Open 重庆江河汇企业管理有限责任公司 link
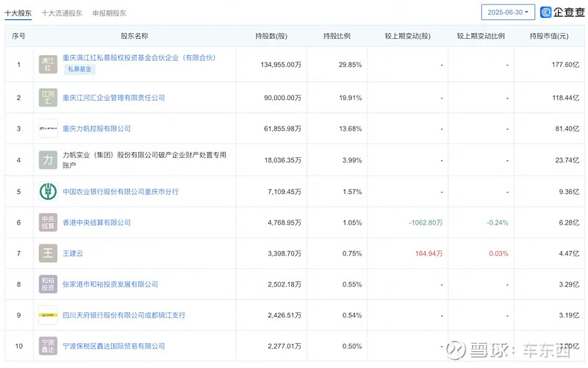Viewport: 588px width, 368px height. (x=114, y=98)
